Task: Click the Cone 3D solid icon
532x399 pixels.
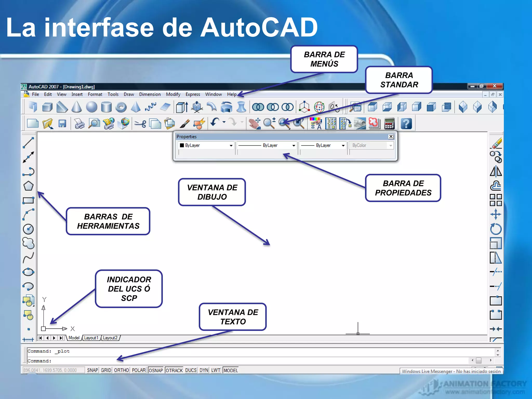Action: pyautogui.click(x=77, y=107)
